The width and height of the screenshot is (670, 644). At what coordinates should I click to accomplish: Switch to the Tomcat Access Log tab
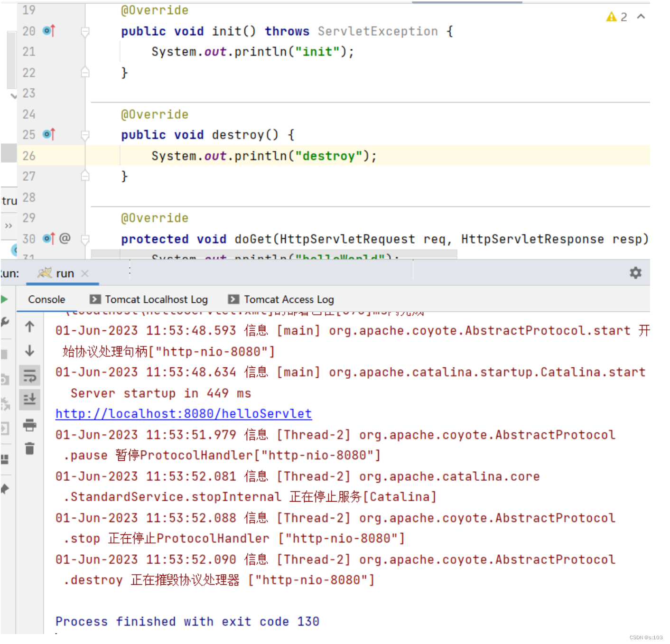281,299
